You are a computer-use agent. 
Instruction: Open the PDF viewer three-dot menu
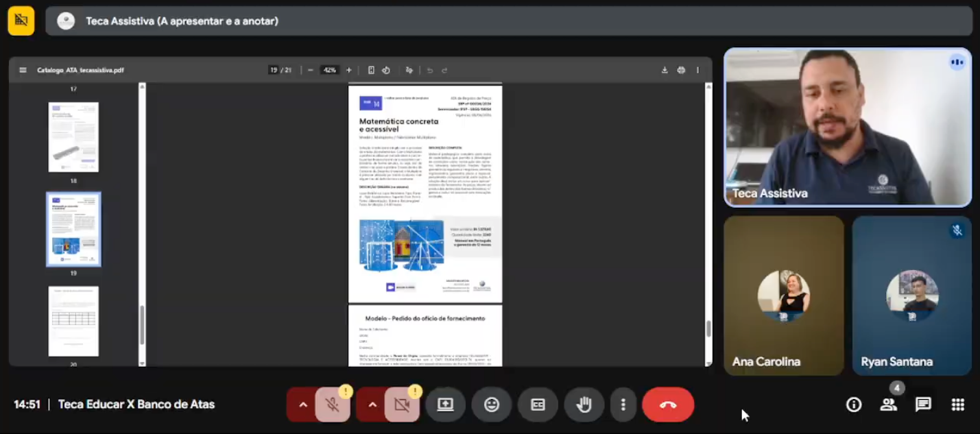point(697,70)
